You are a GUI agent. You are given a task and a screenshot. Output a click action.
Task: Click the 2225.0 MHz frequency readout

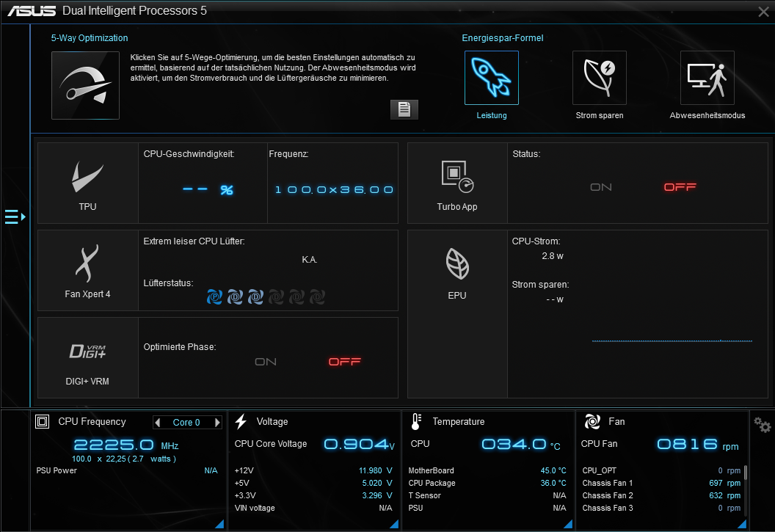coord(126,445)
